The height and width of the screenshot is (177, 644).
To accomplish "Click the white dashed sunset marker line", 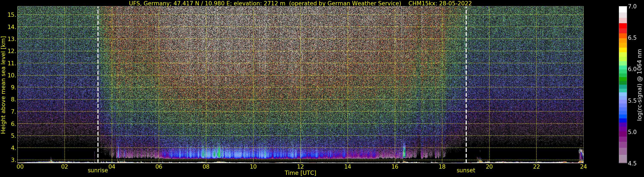I will [x=466, y=85].
